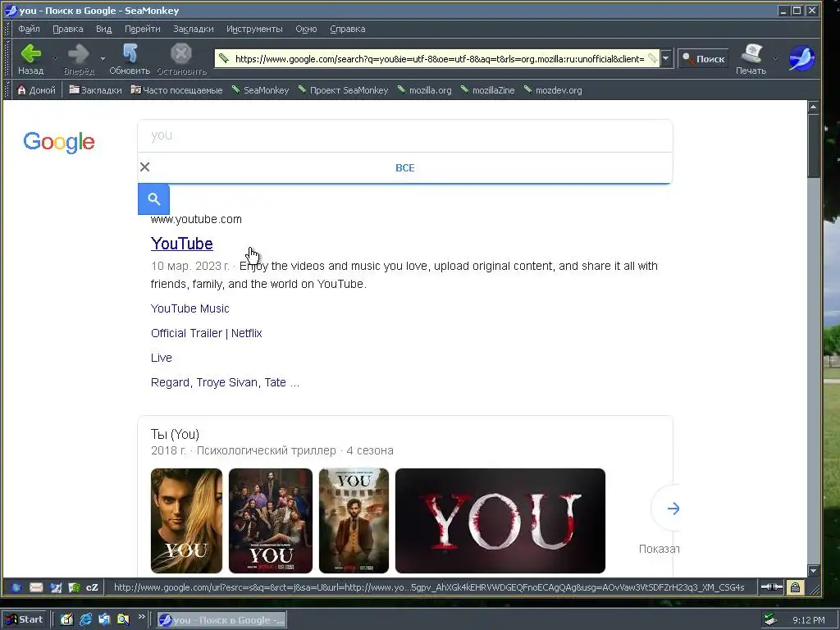
Task: Click the page proxy icon left of URL
Action: coord(223,58)
